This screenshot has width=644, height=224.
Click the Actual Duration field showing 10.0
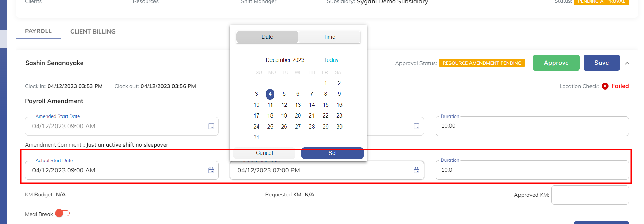532,170
